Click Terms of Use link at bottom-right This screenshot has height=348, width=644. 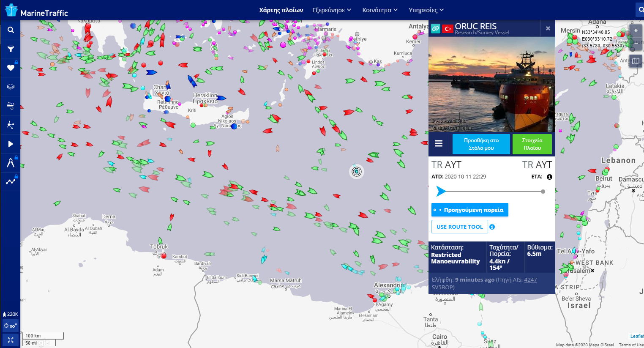(x=631, y=345)
